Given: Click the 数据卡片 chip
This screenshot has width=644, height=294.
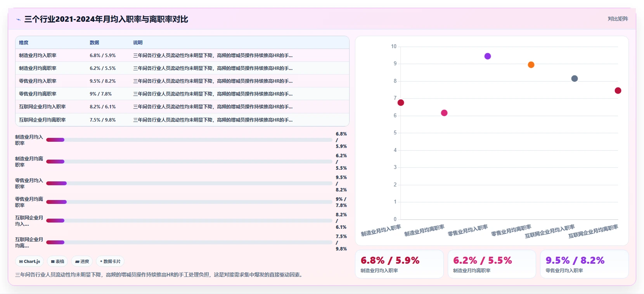Looking at the screenshot, I should (110, 261).
